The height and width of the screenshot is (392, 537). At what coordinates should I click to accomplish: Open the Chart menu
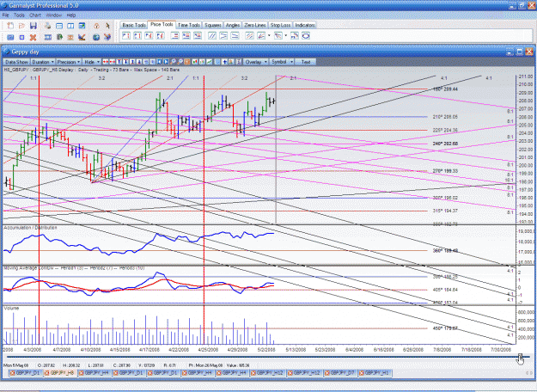point(35,15)
